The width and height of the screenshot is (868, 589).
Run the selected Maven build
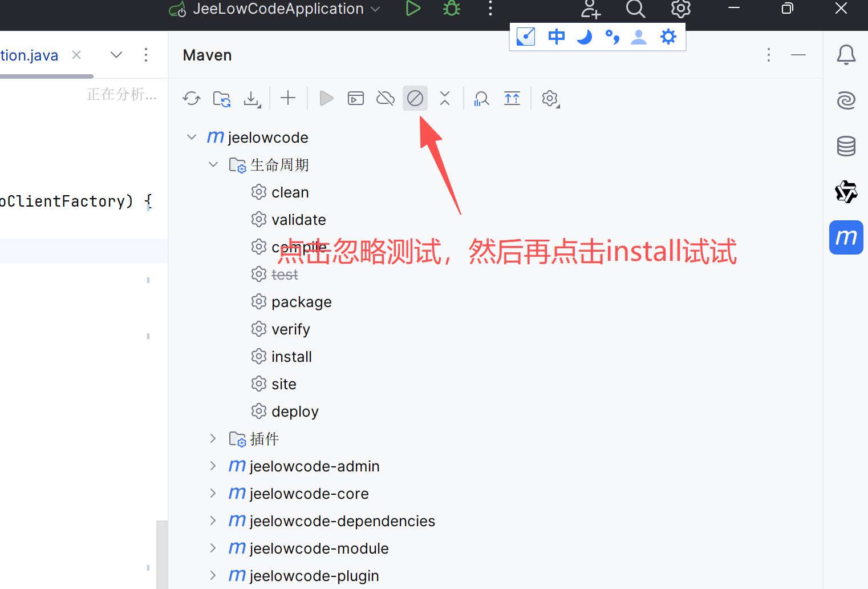coord(326,98)
